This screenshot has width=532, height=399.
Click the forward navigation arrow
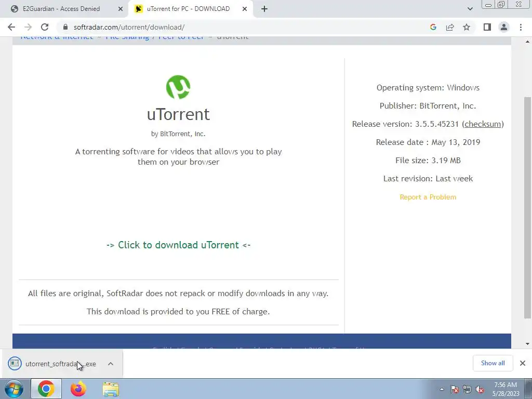[28, 27]
